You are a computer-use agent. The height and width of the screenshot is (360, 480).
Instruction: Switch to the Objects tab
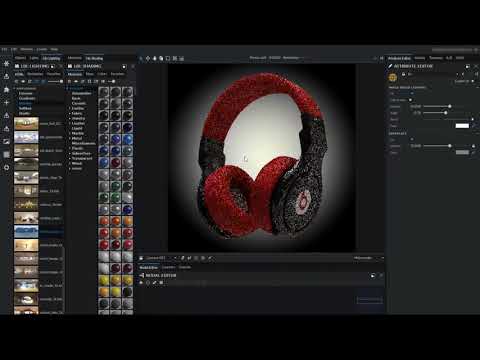20,58
